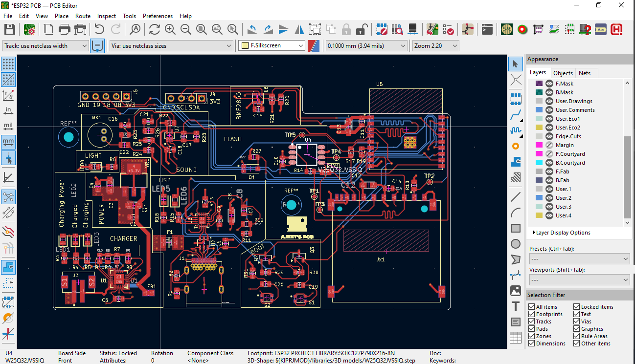
Task: Open the File menu
Action: point(8,16)
